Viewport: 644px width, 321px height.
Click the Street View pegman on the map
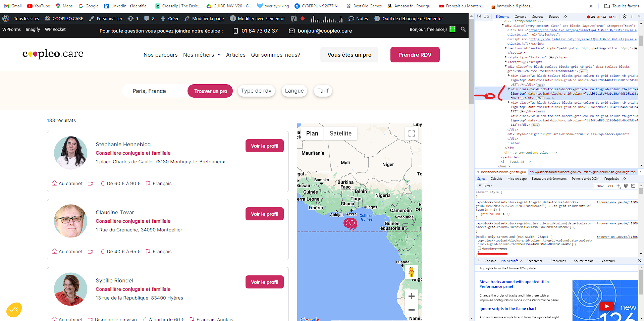[412, 272]
